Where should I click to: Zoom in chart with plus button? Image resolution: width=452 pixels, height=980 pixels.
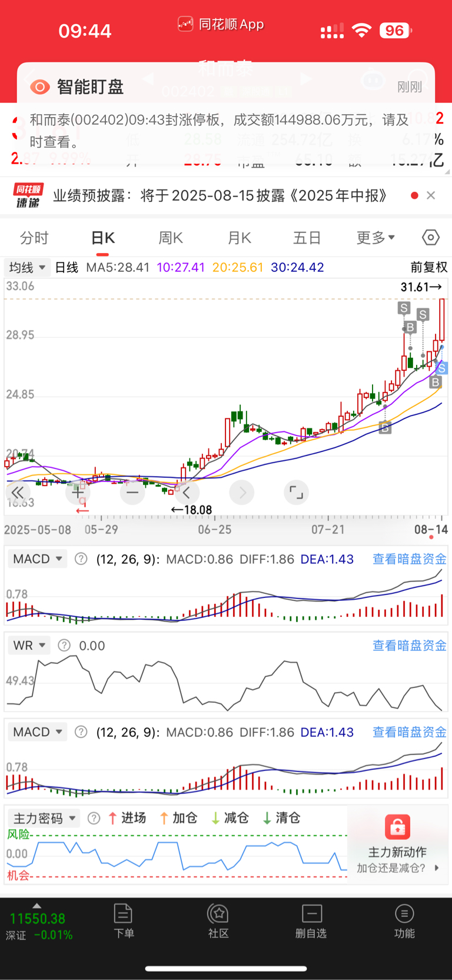pyautogui.click(x=78, y=493)
